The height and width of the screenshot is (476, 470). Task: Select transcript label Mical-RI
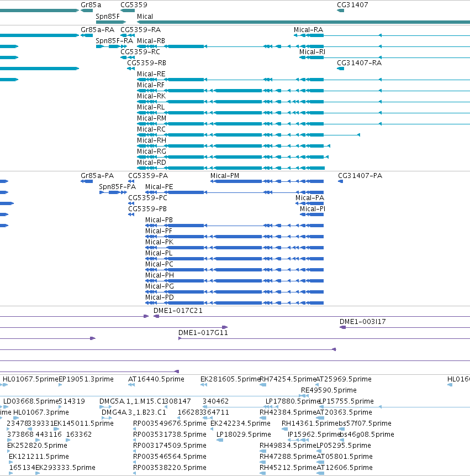(312, 52)
